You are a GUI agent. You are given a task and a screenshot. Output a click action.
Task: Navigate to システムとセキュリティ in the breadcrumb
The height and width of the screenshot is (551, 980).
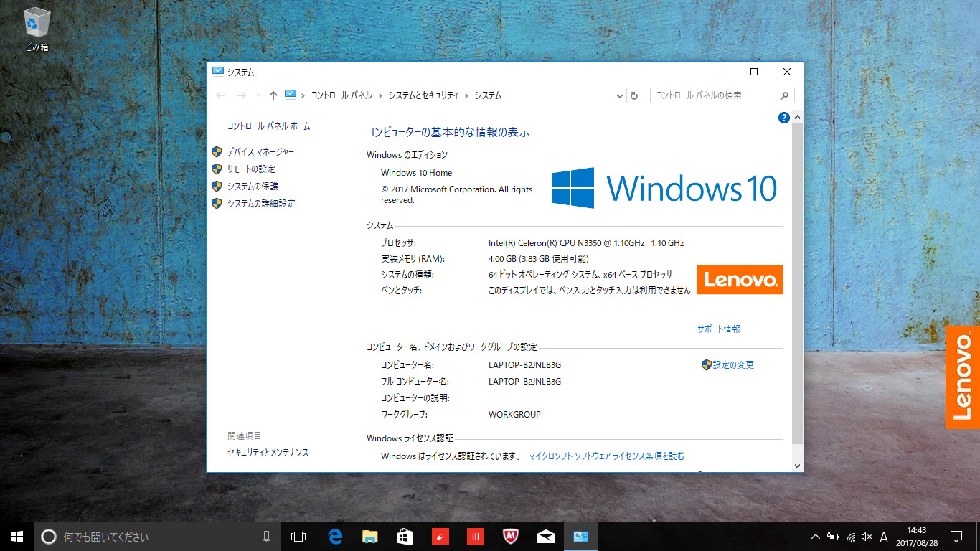[x=423, y=95]
